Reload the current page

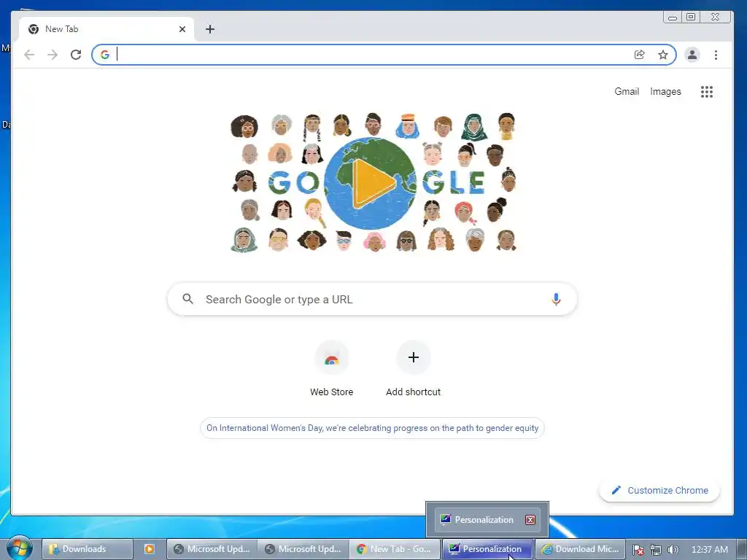coord(76,55)
